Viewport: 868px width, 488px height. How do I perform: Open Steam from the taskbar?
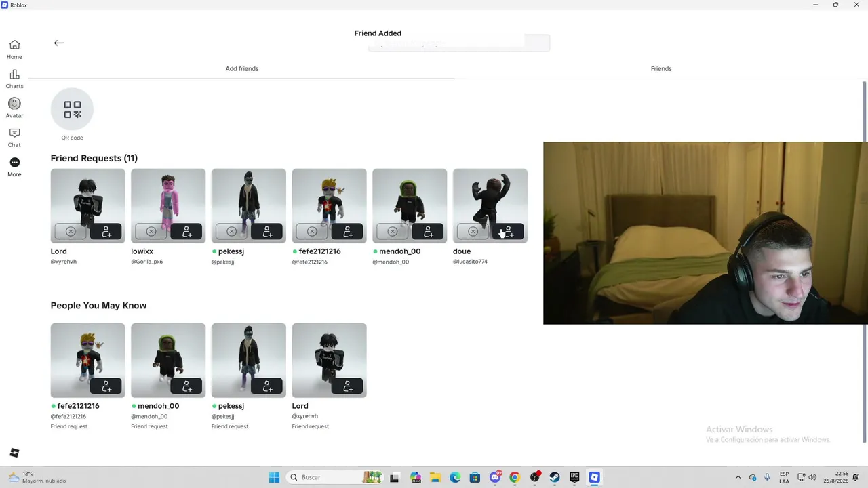tap(555, 477)
